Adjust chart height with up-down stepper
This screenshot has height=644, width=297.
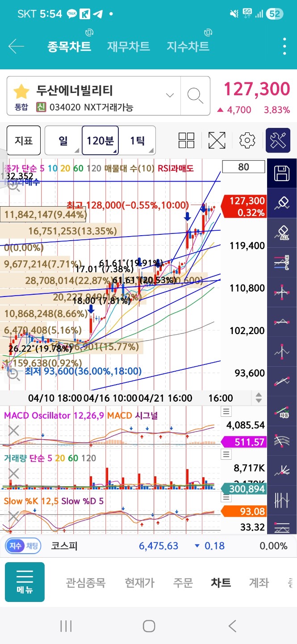pyautogui.click(x=258, y=398)
